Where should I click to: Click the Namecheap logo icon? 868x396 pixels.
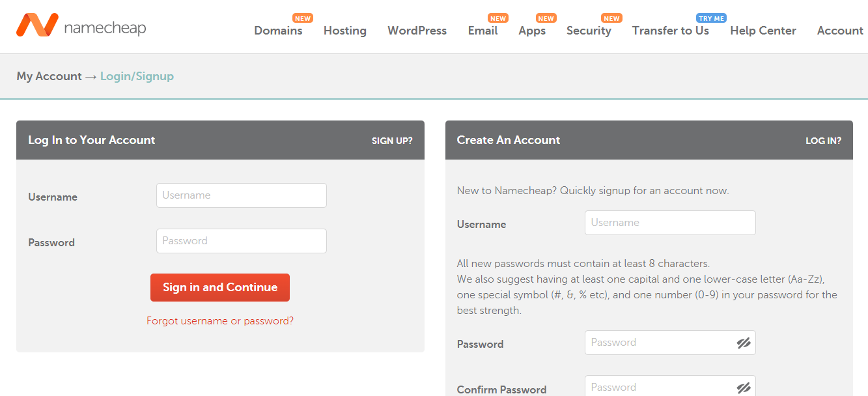click(37, 25)
